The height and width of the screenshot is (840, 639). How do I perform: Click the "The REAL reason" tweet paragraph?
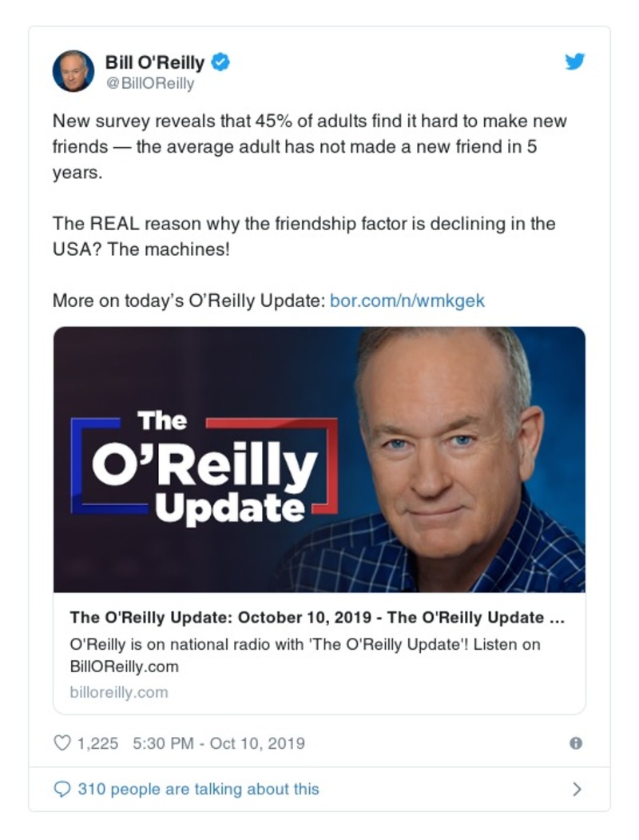coord(304,236)
